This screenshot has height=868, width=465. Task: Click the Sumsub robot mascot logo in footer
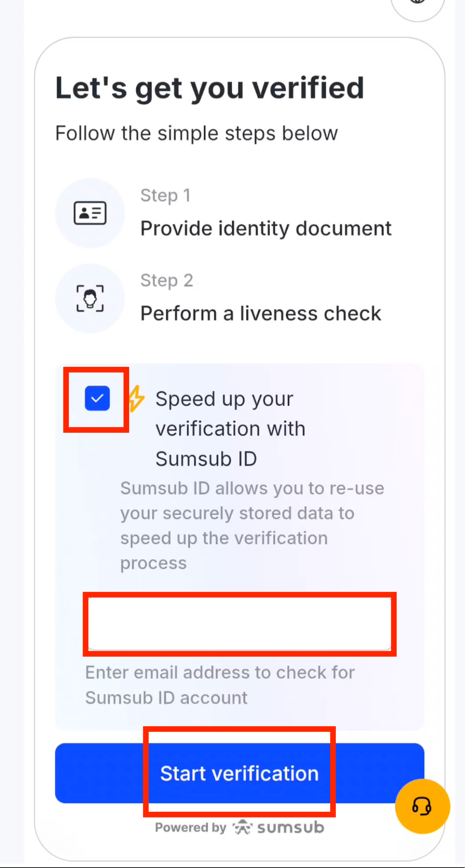click(x=243, y=827)
